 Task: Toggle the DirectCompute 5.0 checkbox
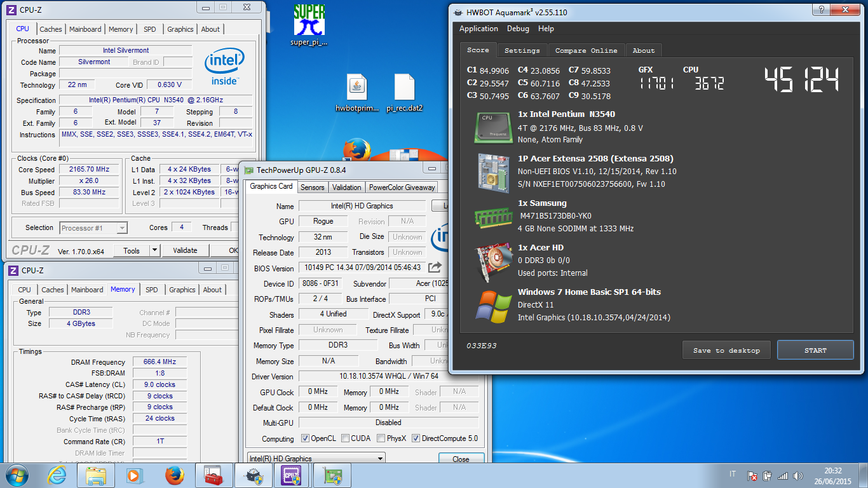pyautogui.click(x=416, y=438)
